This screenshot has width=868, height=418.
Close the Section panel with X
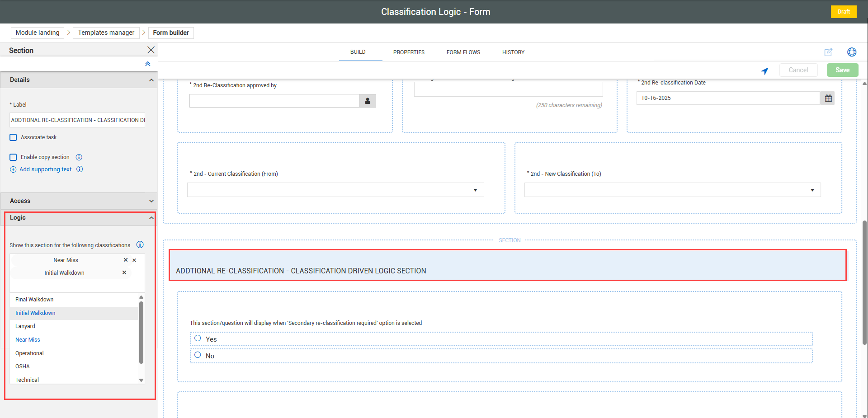coord(151,50)
